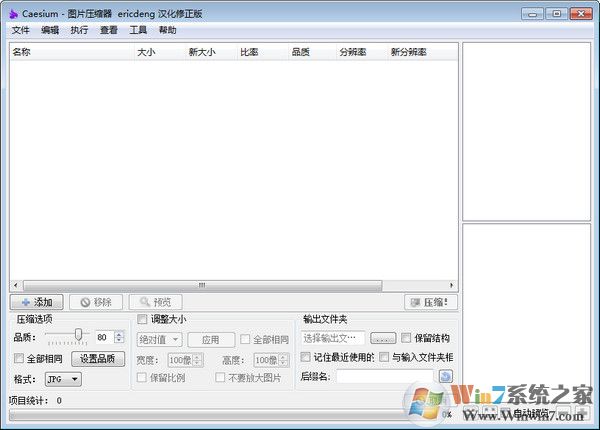Open the 查看 menu
This screenshot has height=430, width=600.
click(109, 30)
